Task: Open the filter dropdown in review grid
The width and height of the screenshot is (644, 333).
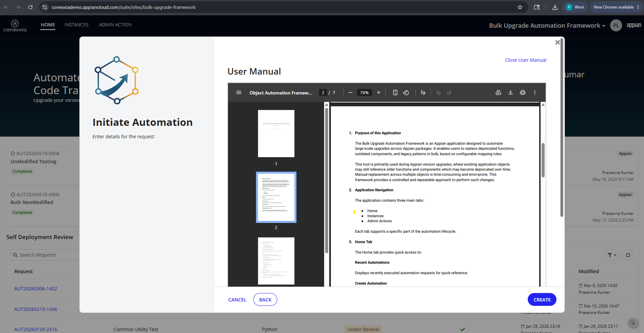Action: pyautogui.click(x=612, y=255)
